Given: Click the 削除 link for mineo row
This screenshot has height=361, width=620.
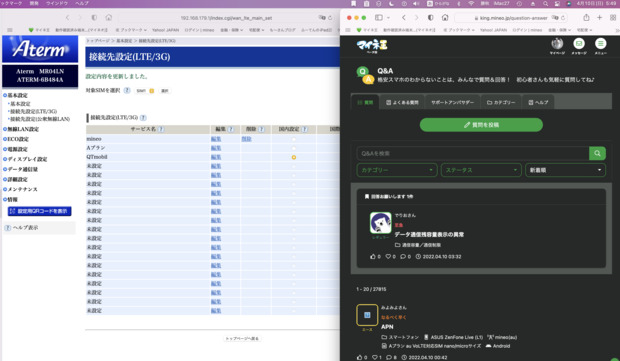Looking at the screenshot, I should tap(246, 139).
